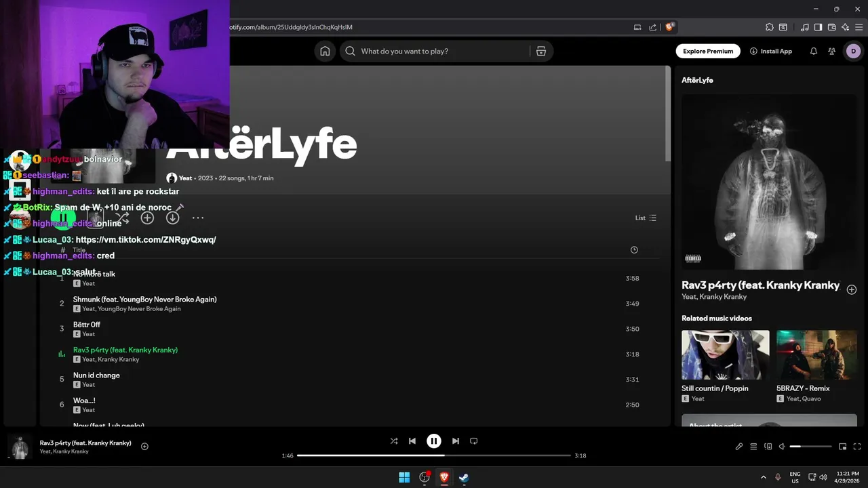
Task: Skip to the next track
Action: tap(456, 441)
